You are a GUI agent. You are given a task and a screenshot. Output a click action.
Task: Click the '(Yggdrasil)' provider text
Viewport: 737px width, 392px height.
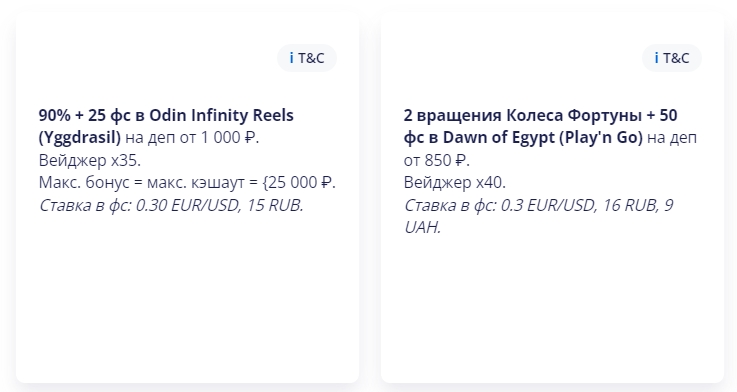(x=80, y=138)
